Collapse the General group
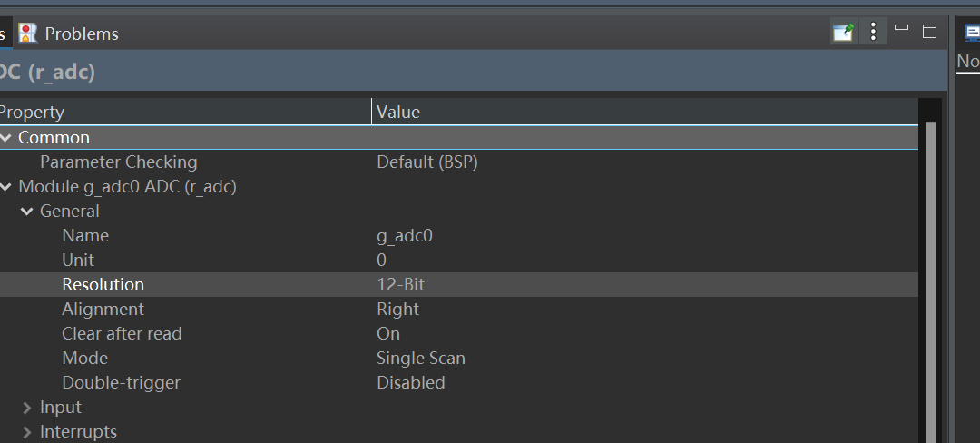Screen dimensions: 980x443 (27, 212)
